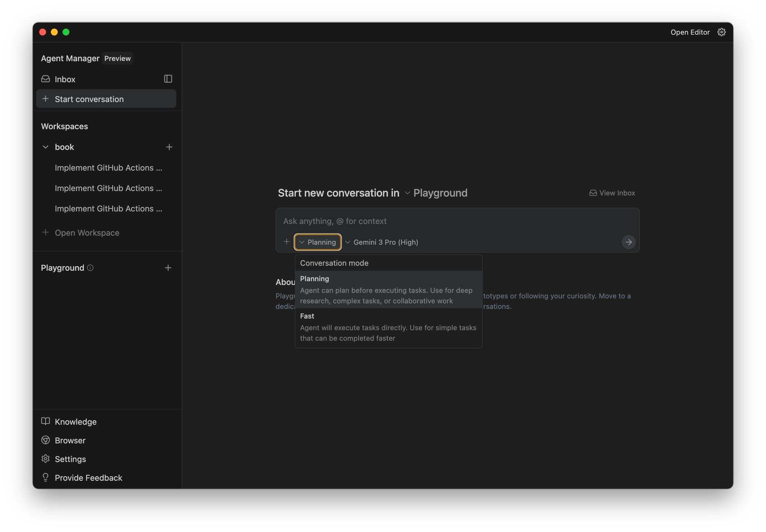Toggle the sidebar panel icon
This screenshot has height=532, width=766.
[x=168, y=79]
